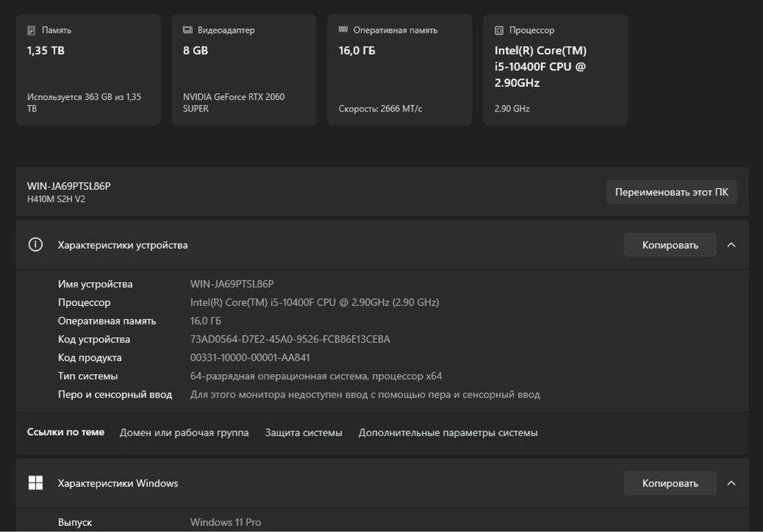
Task: Click the Перо и сенсорный ввод label
Action: tap(115, 395)
